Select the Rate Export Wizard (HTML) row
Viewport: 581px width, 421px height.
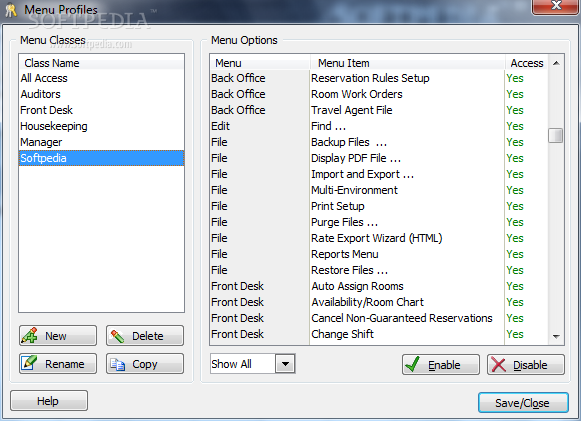tap(379, 238)
